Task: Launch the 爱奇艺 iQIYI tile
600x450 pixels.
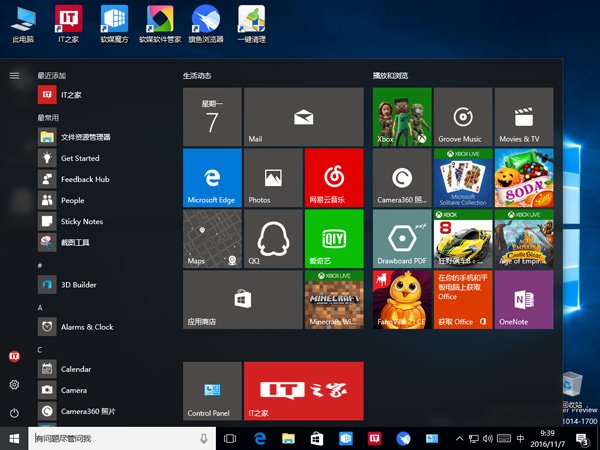Action: [334, 239]
